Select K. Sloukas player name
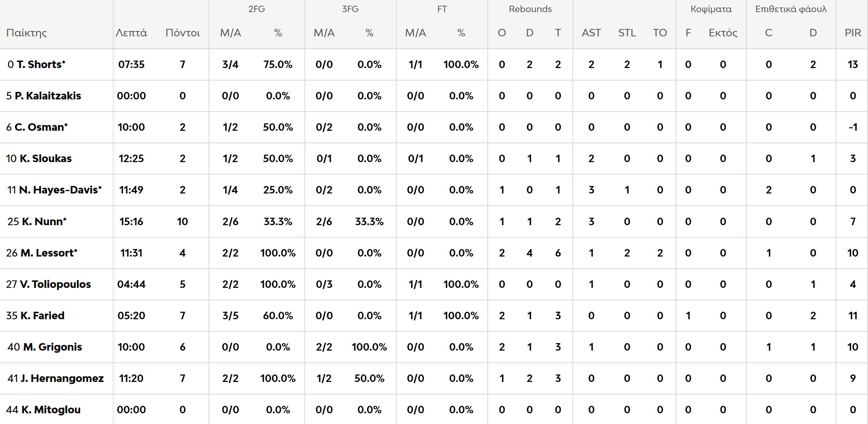 [46, 159]
